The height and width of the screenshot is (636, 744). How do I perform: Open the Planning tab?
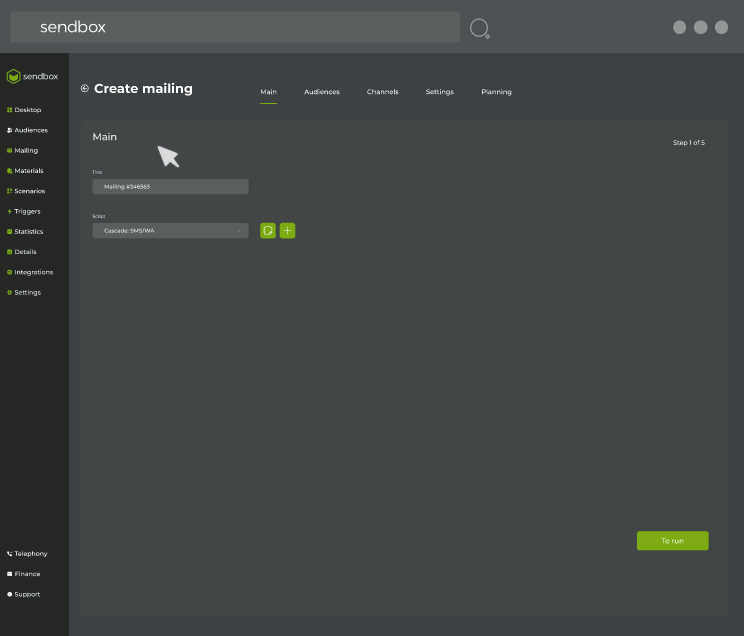click(x=496, y=92)
